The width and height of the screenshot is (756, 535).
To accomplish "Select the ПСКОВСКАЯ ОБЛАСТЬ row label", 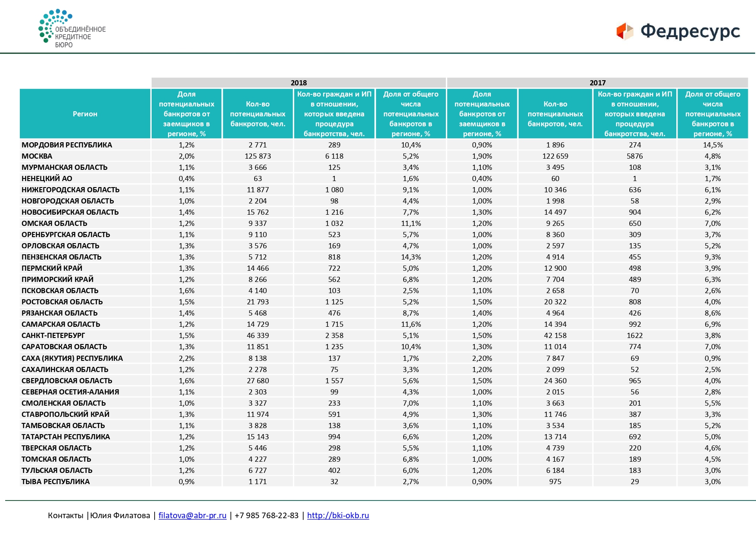I will pos(60,291).
